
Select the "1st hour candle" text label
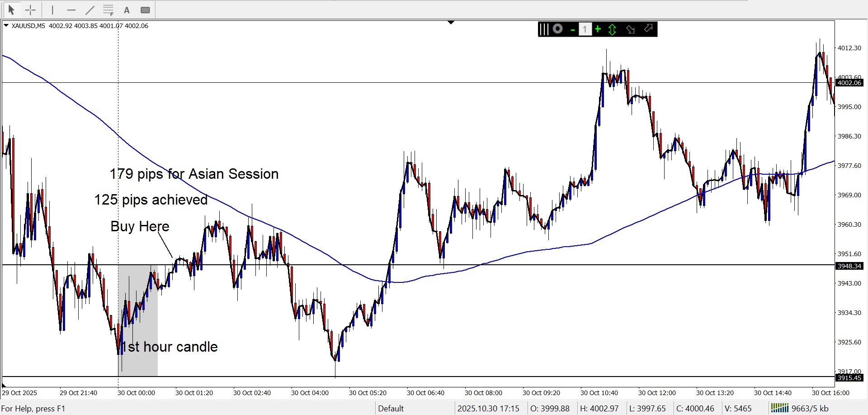click(x=170, y=347)
